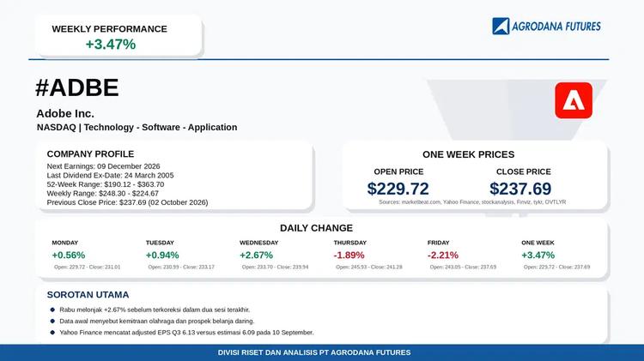
Task: Click Thursday's -1.89% daily change
Action: coord(349,256)
